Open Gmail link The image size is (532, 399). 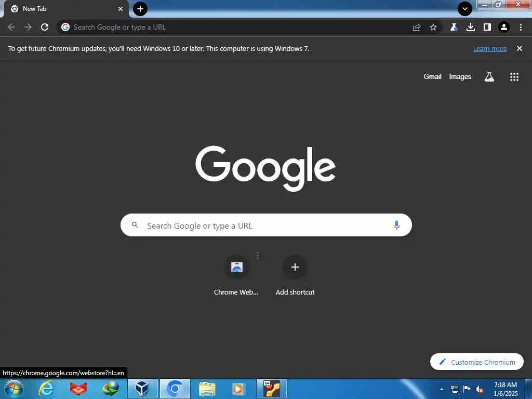tap(432, 77)
